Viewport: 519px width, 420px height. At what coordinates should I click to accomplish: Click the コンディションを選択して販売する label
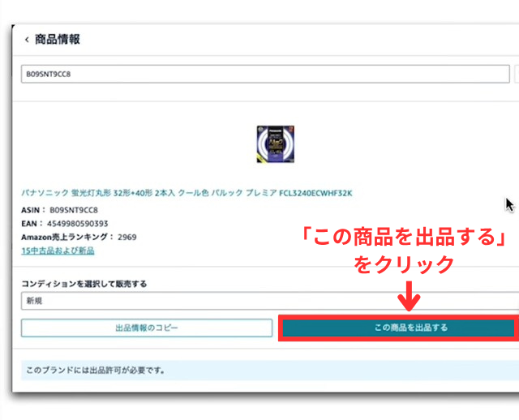(84, 284)
